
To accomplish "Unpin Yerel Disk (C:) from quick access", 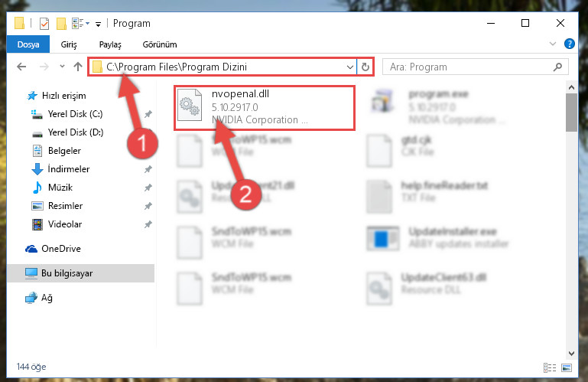I will [x=148, y=114].
